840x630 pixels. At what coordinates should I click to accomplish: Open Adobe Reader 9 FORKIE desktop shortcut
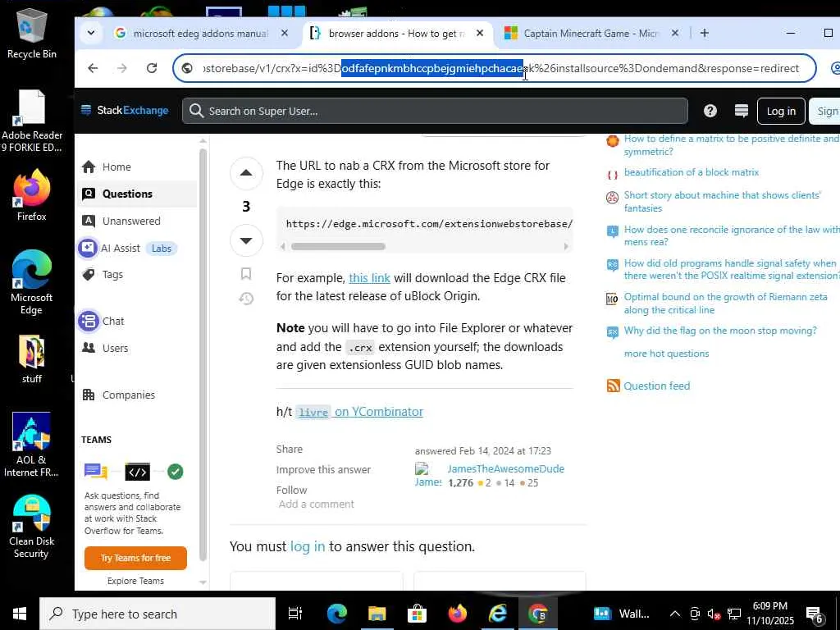pyautogui.click(x=32, y=121)
